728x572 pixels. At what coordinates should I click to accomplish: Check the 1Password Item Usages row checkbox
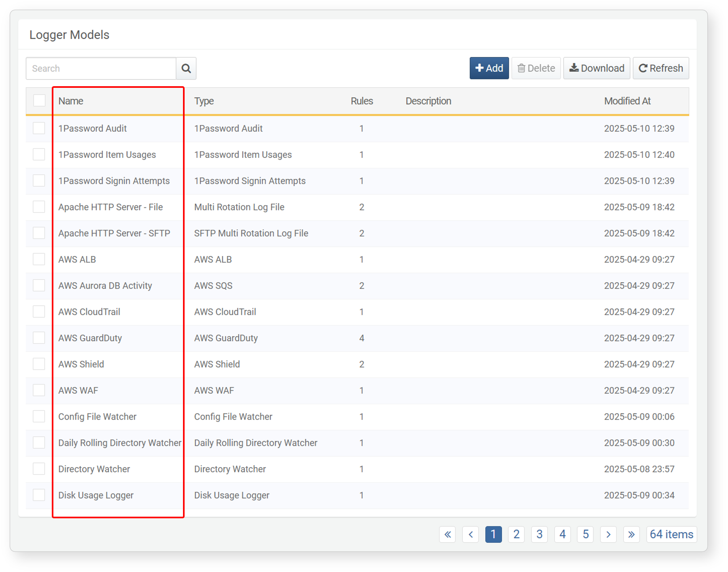click(x=39, y=154)
